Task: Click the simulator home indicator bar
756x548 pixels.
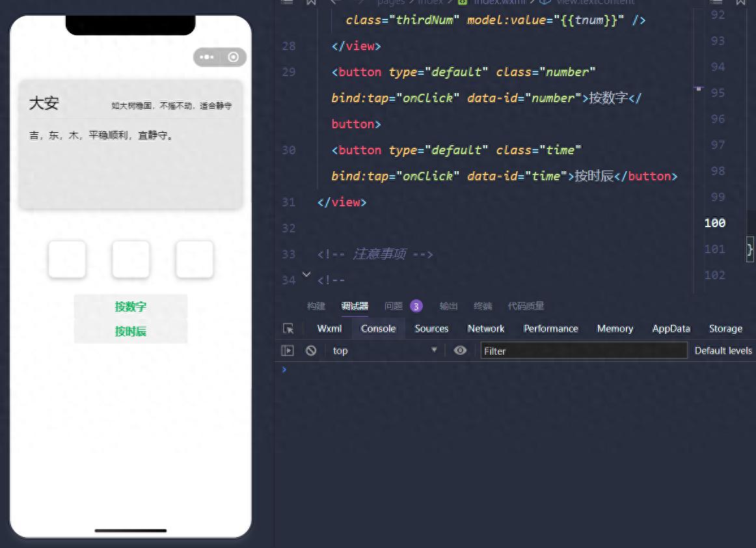Action: tap(131, 530)
